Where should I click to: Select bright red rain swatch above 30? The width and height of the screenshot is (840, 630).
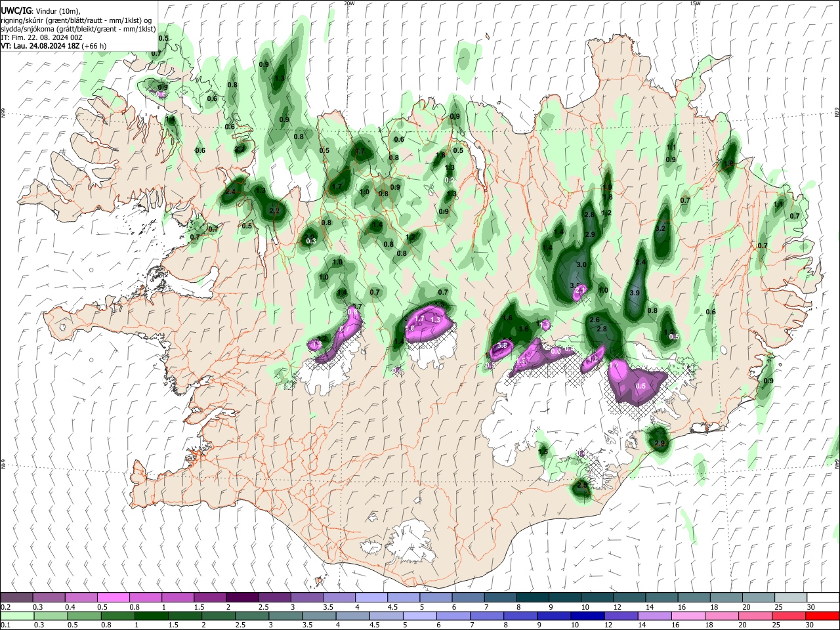(x=822, y=616)
